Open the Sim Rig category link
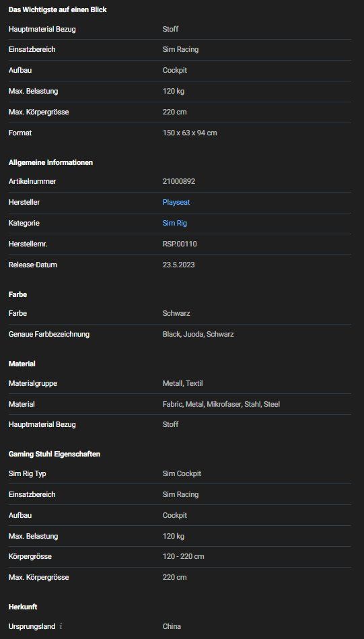The height and width of the screenshot is (639, 364). coord(175,223)
